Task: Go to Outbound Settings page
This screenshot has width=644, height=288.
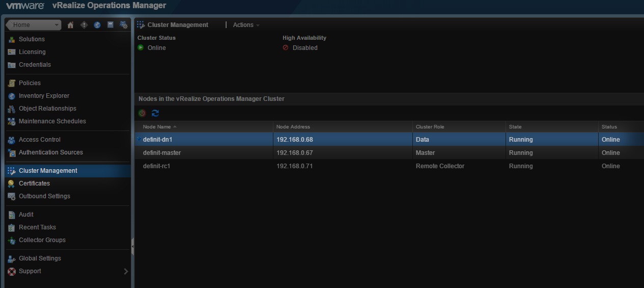Action: pos(44,196)
